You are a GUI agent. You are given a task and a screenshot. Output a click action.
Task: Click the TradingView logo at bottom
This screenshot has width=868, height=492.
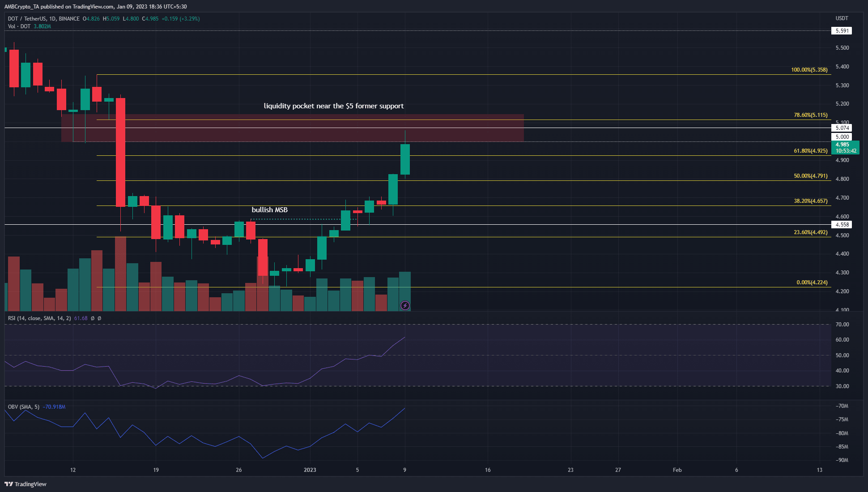(x=26, y=484)
